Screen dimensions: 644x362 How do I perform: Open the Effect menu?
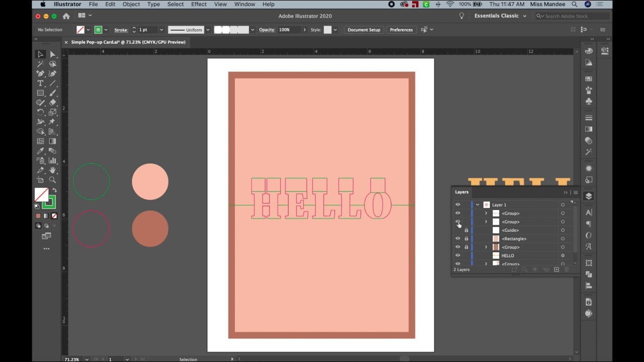coord(199,4)
